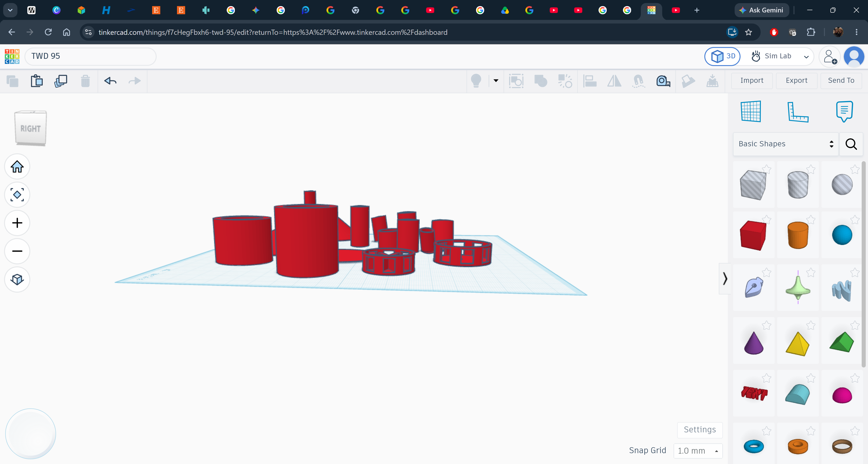Zoom out with minus button

(x=17, y=251)
